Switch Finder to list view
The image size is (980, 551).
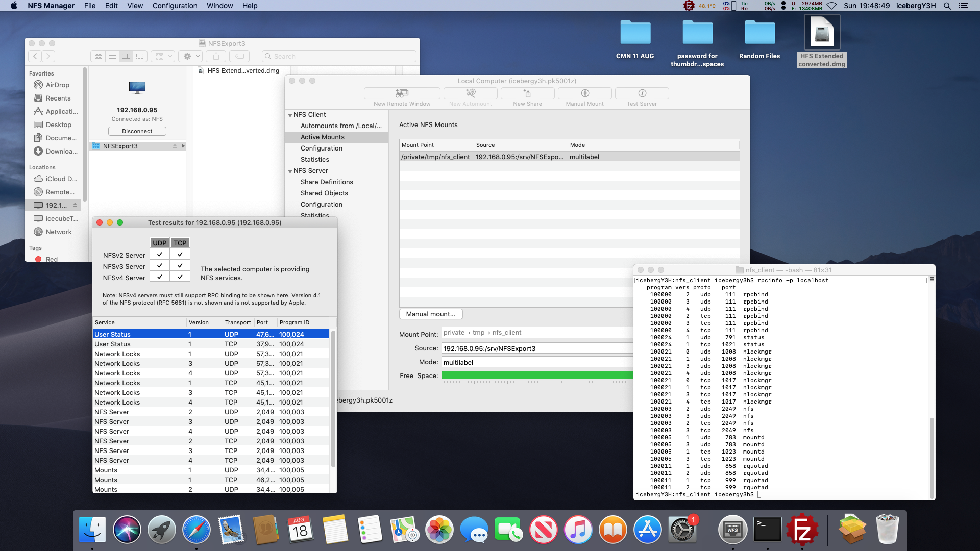click(112, 56)
